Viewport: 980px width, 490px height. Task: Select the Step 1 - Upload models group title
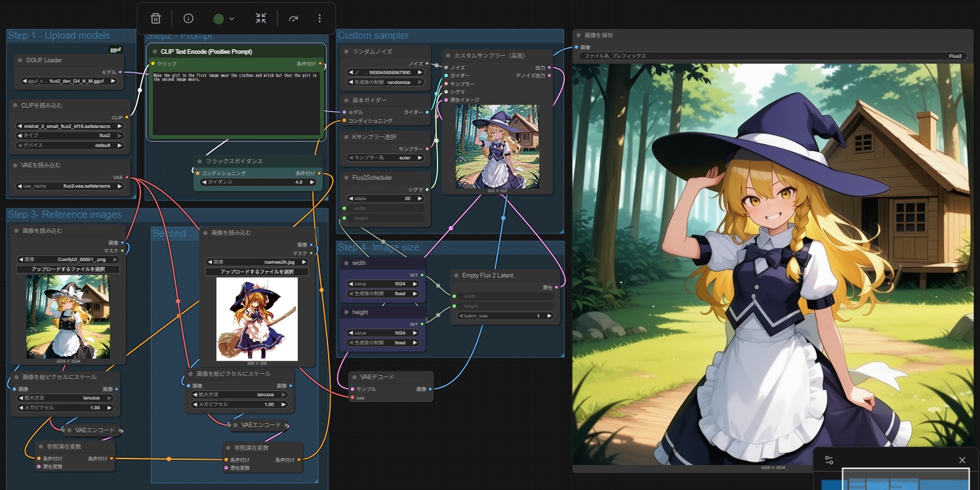pyautogui.click(x=59, y=35)
